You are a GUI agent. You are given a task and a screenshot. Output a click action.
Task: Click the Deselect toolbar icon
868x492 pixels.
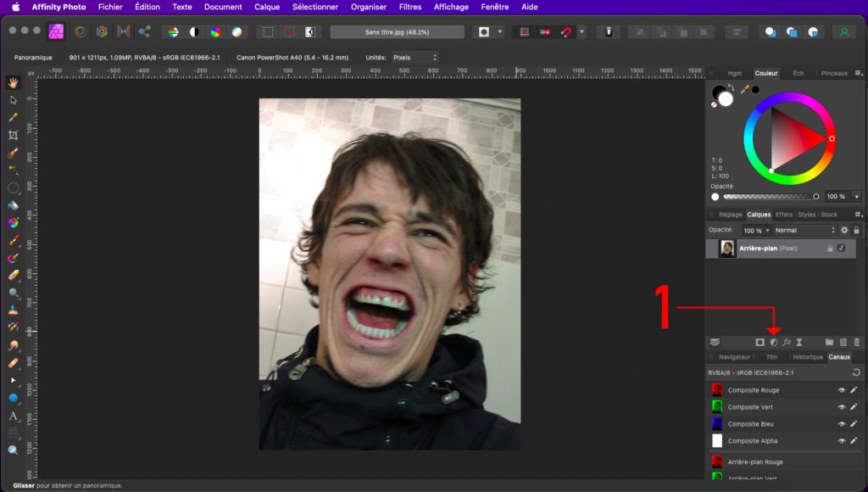289,32
